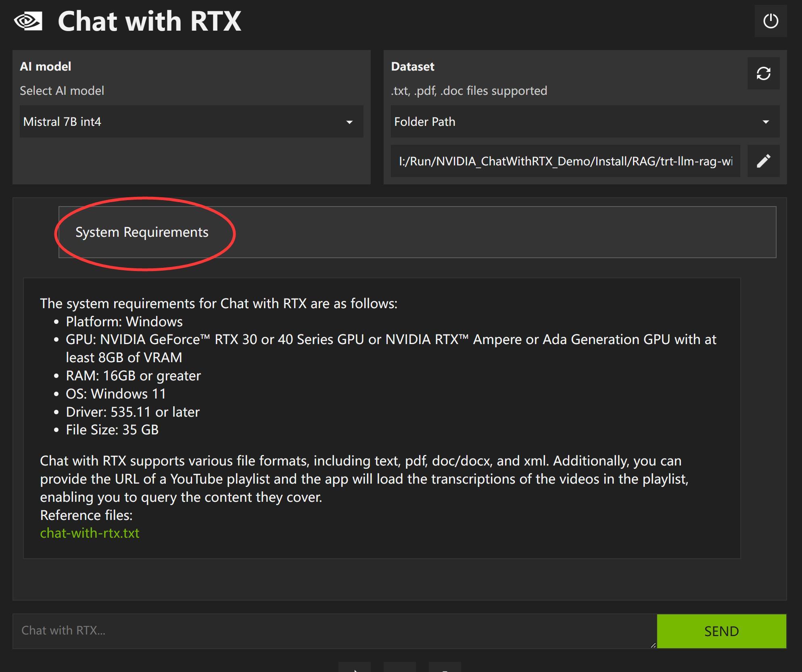Click the pencil icon to edit folder path
This screenshot has width=802, height=672.
[763, 161]
